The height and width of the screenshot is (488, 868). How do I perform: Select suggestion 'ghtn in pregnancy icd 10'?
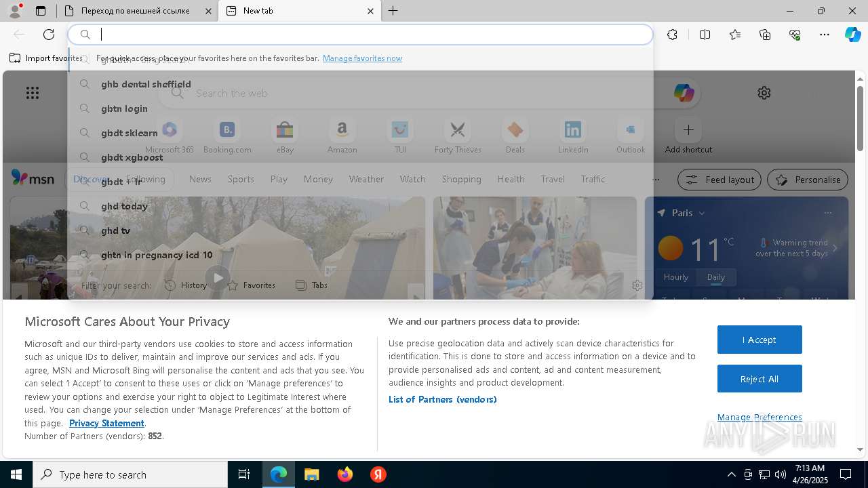(360, 255)
